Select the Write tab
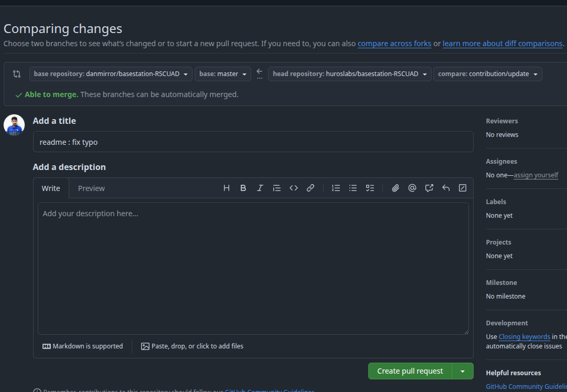The width and height of the screenshot is (567, 392). [51, 188]
